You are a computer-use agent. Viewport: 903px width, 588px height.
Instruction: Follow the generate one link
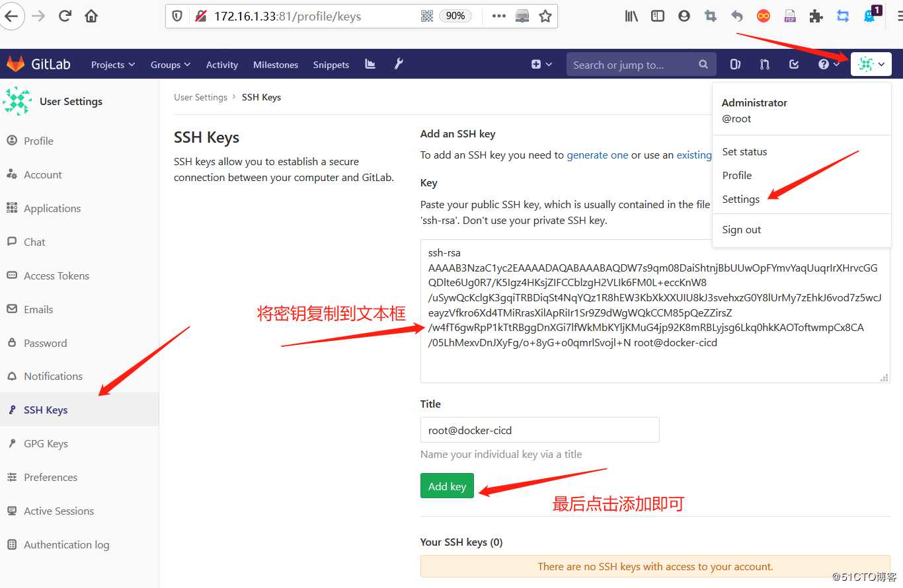(598, 155)
